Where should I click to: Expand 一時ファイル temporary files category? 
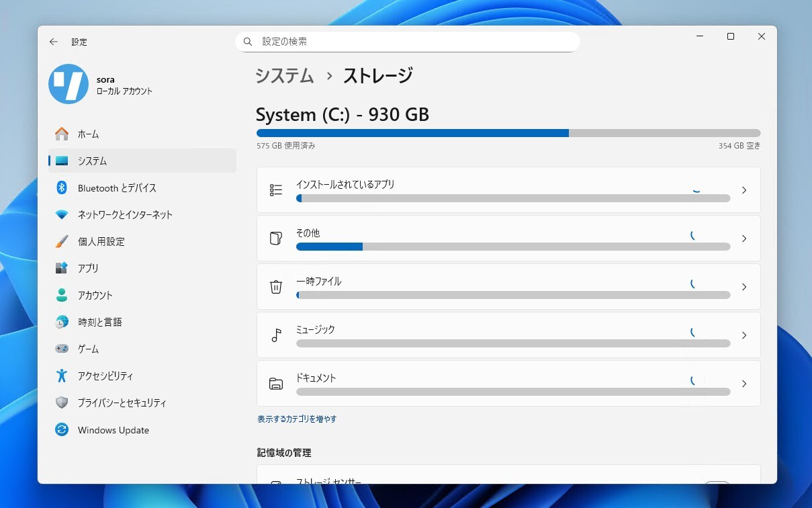pyautogui.click(x=508, y=287)
